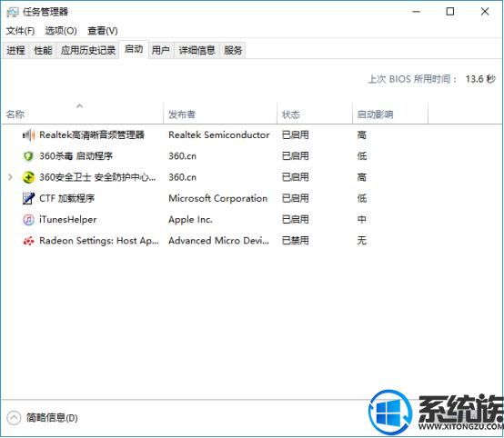Open the 文件(F) menu

20,31
